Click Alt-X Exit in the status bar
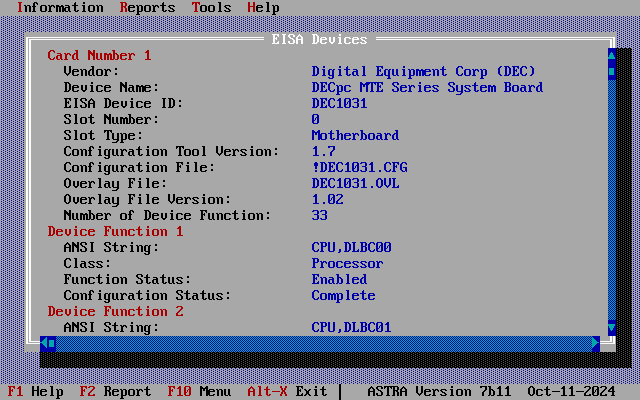Image resolution: width=640 pixels, height=400 pixels. (287, 391)
